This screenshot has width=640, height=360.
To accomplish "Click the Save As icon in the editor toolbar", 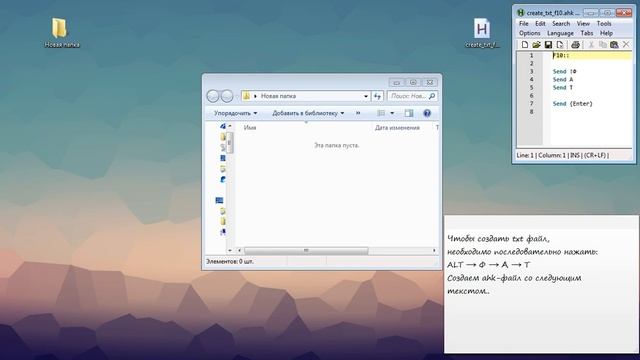I will [x=560, y=44].
